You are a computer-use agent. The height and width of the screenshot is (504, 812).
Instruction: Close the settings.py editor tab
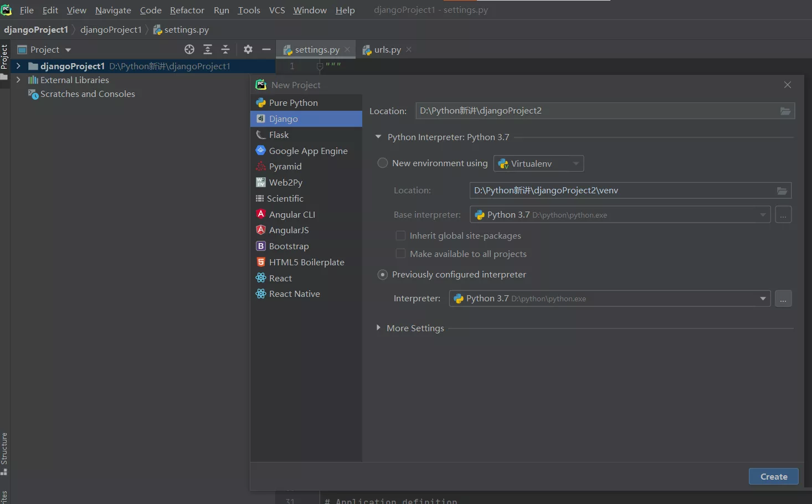(x=347, y=49)
